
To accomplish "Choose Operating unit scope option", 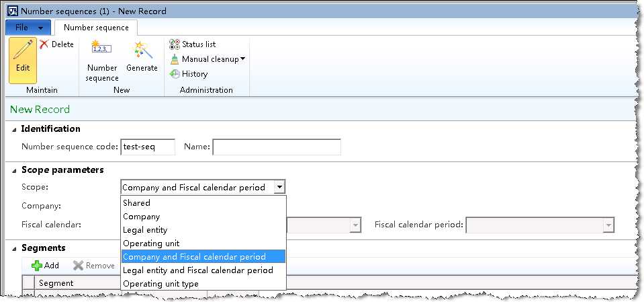I will 203,243.
